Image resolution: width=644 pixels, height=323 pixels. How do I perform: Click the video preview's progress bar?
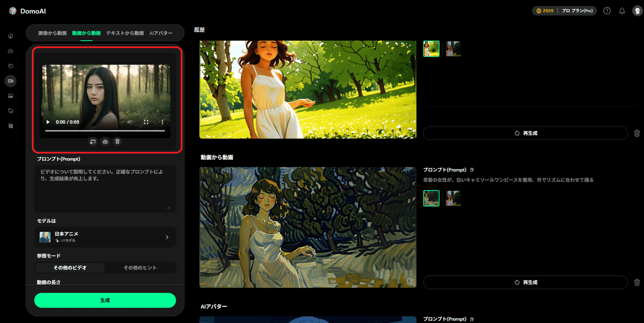pyautogui.click(x=105, y=130)
